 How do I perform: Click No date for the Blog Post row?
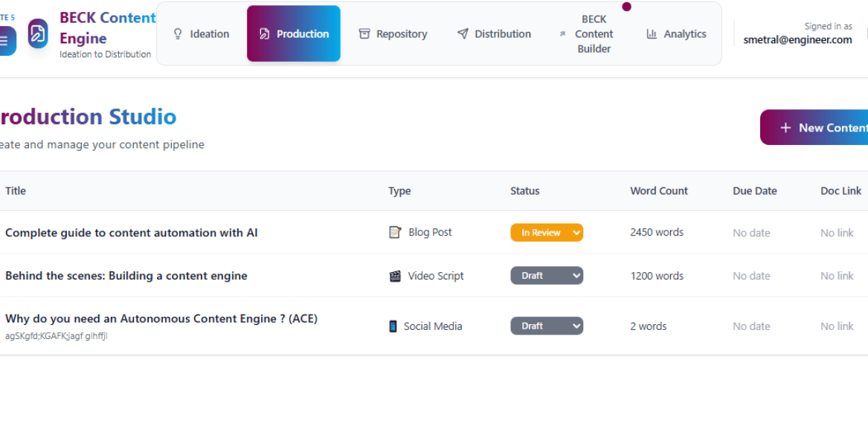tap(751, 233)
